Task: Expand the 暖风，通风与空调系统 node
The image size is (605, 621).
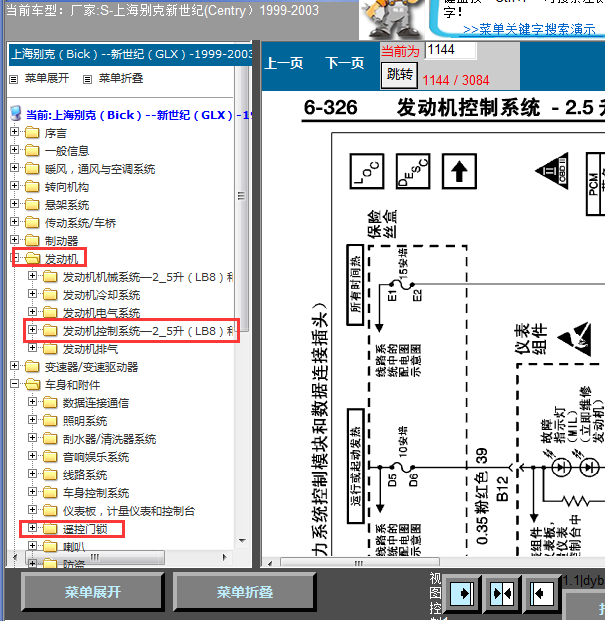Action: (x=15, y=168)
